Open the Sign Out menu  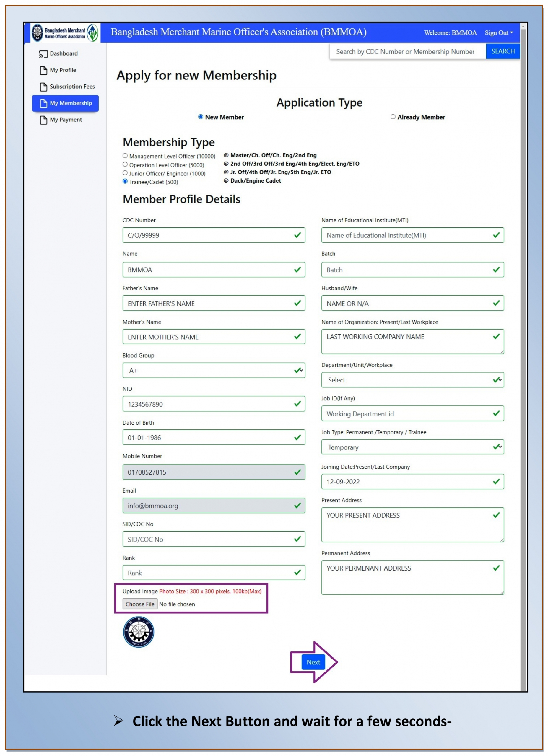tap(499, 33)
